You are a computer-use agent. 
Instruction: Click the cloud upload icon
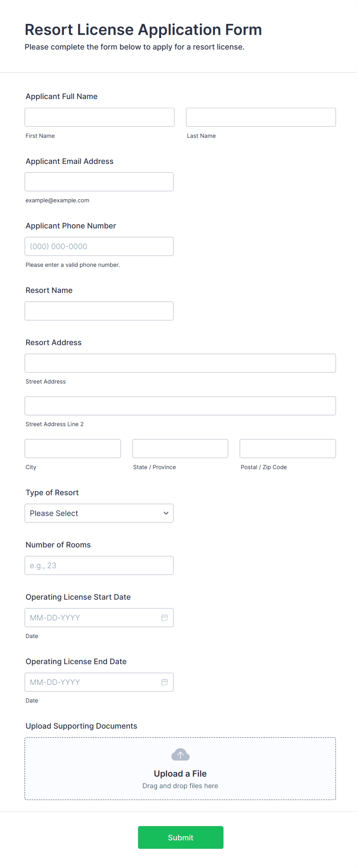[180, 755]
